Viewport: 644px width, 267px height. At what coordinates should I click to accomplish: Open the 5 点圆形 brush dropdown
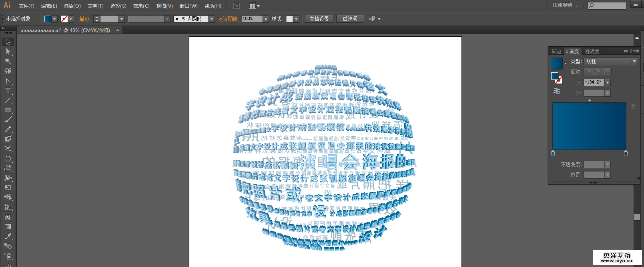pos(212,19)
